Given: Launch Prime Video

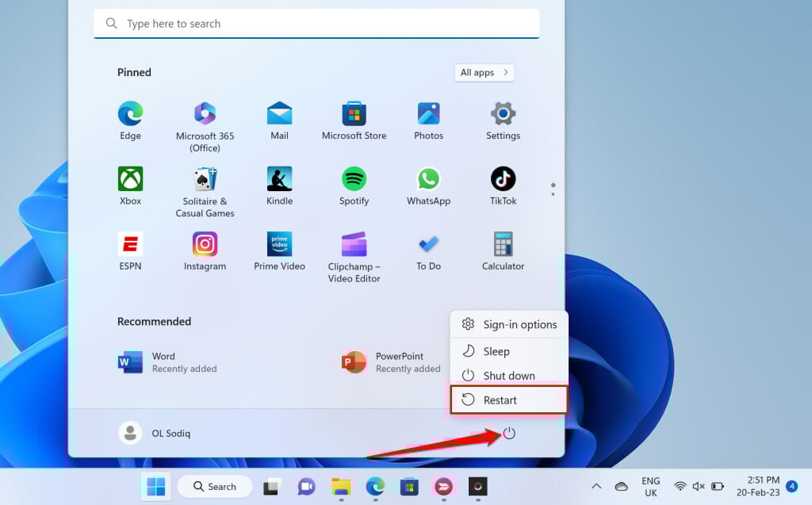Looking at the screenshot, I should point(279,251).
